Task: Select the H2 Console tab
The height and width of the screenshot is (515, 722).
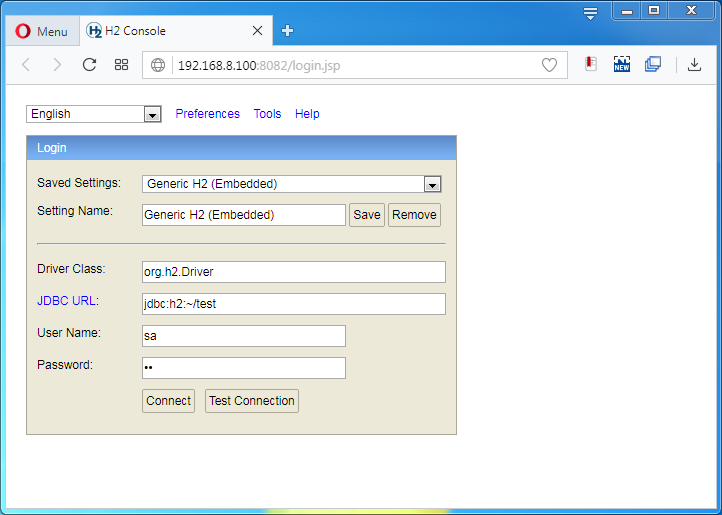Action: click(176, 30)
